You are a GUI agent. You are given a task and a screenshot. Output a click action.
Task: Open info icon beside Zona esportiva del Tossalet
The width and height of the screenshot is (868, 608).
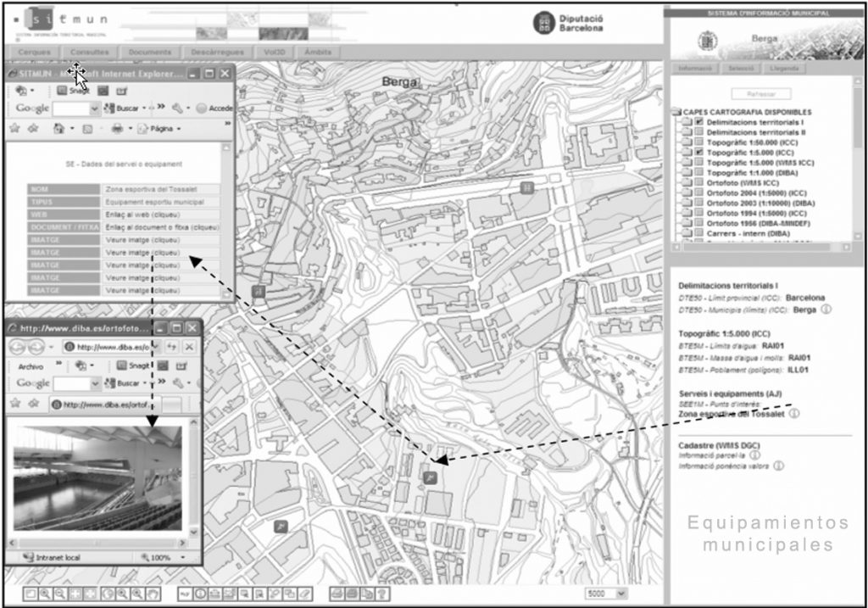point(793,414)
